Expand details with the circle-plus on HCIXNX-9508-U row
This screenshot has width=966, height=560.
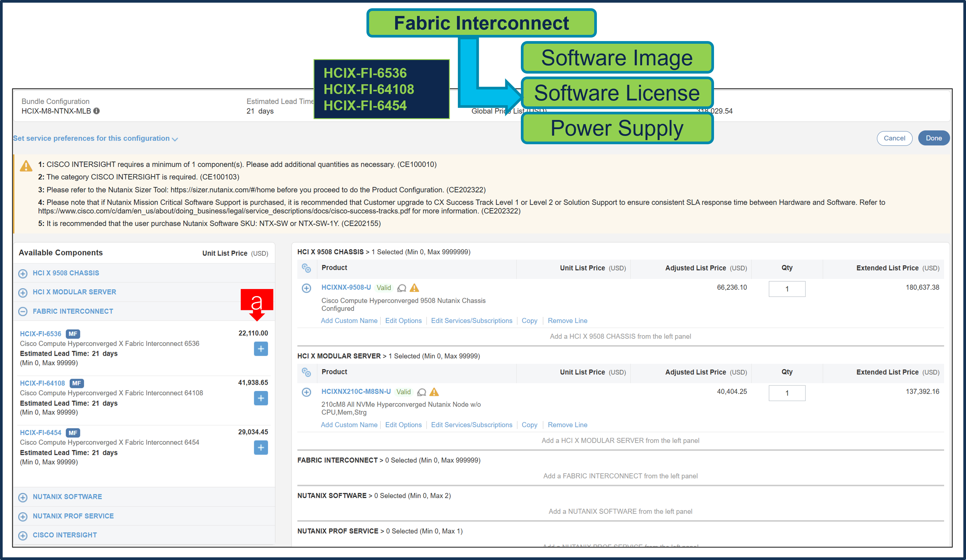306,288
